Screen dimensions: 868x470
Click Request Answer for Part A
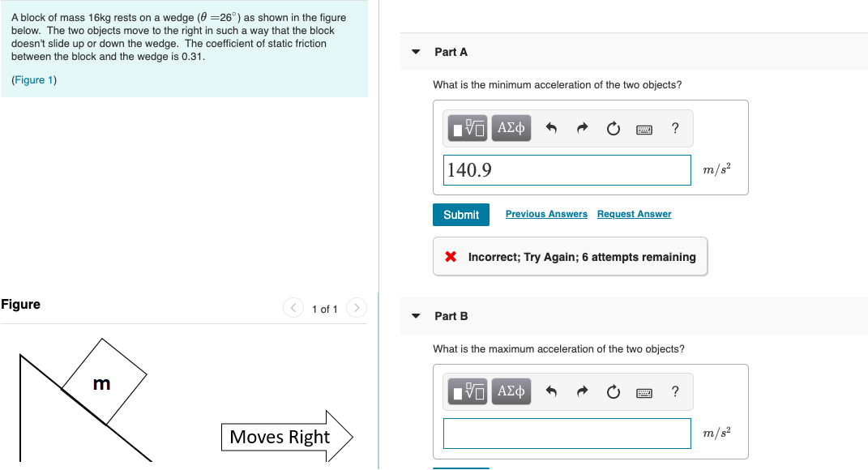634,213
